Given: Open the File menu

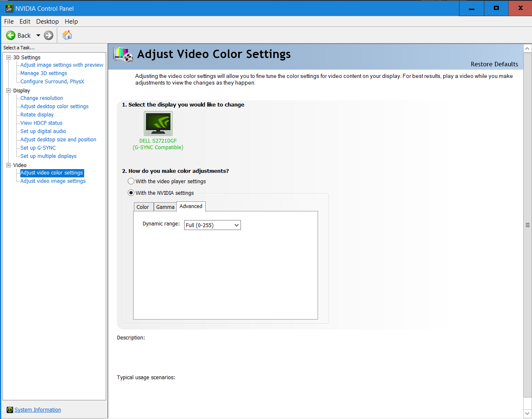Looking at the screenshot, I should pos(9,22).
